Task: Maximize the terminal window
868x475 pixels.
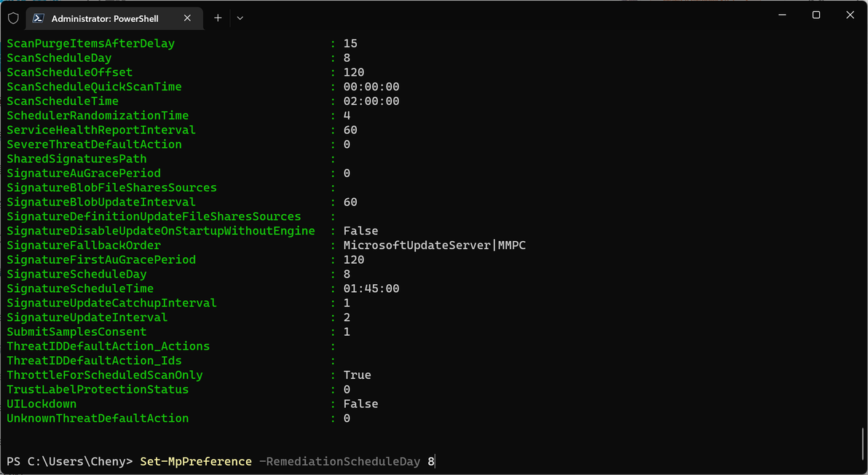Action: (816, 15)
